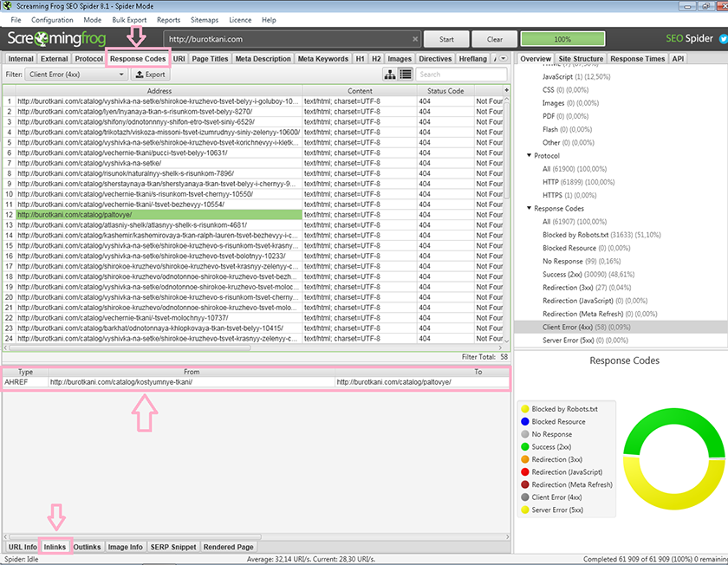Clear URL field with X icon
The width and height of the screenshot is (728, 565).
(415, 40)
